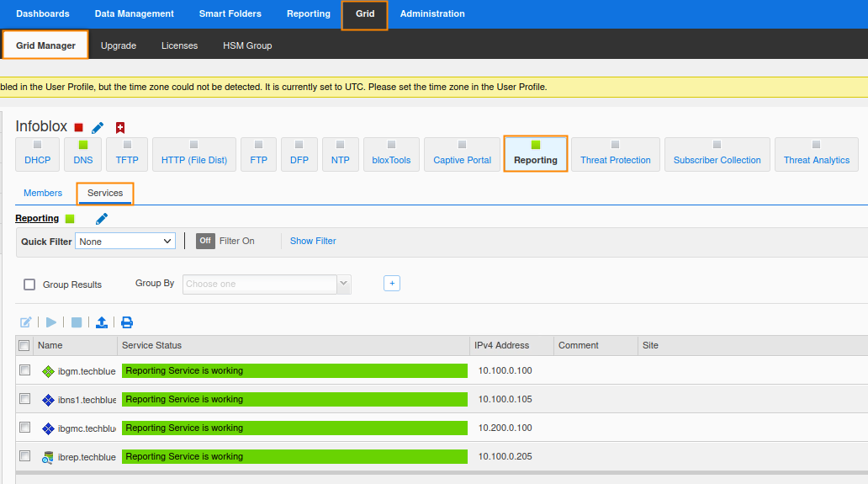The width and height of the screenshot is (868, 484).
Task: Click the Show Filter link
Action: tap(313, 241)
